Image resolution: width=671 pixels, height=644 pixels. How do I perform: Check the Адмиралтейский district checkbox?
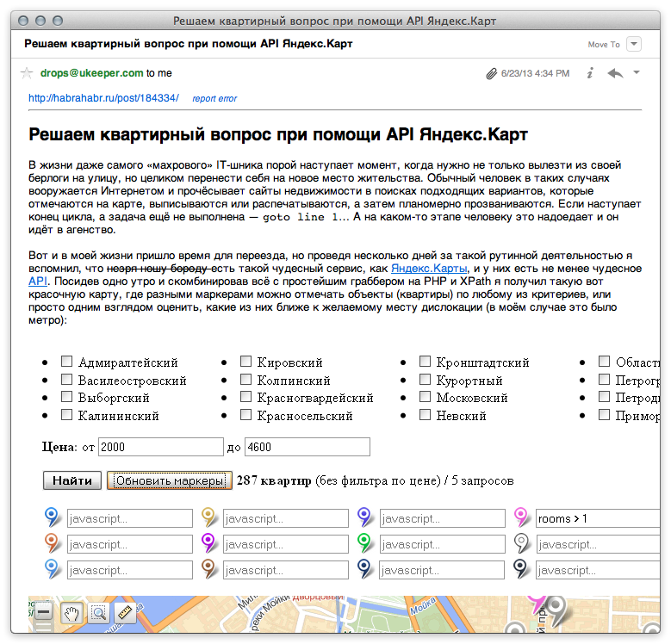[x=66, y=362]
